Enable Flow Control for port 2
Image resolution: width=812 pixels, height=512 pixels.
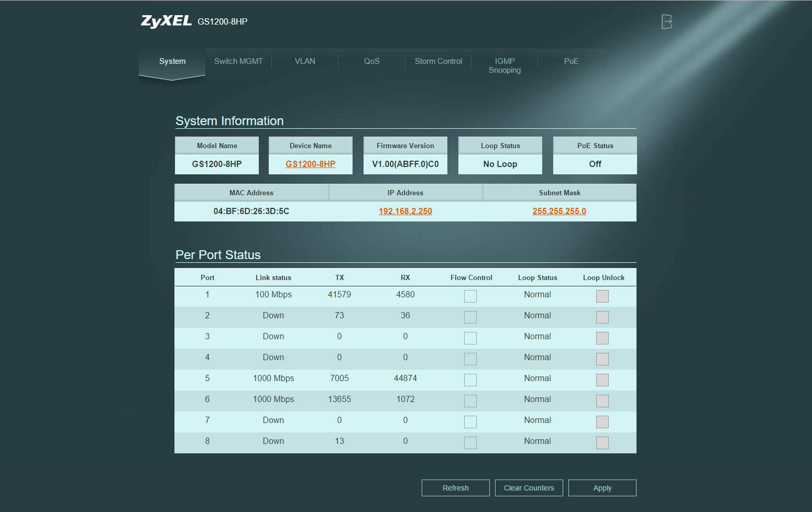click(470, 317)
